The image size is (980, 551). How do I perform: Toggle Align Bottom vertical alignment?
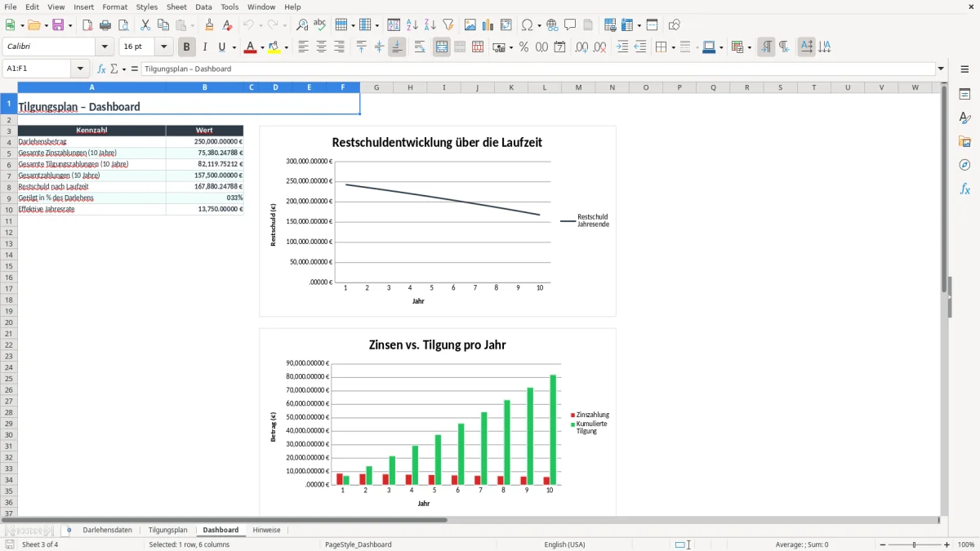(397, 47)
